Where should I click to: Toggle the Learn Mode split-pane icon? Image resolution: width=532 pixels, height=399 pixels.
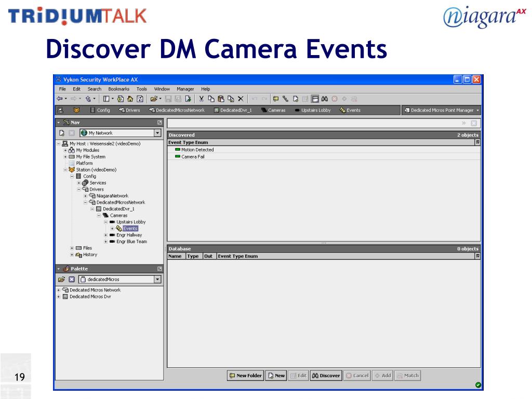click(x=315, y=99)
